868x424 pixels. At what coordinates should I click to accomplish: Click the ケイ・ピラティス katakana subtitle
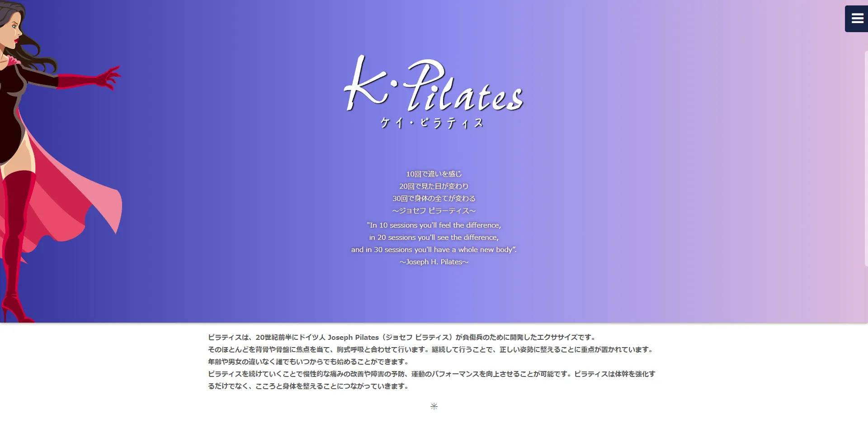432,123
